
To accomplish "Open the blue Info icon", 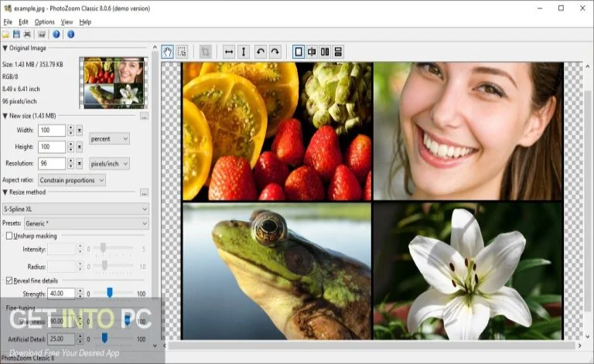I will click(x=70, y=35).
